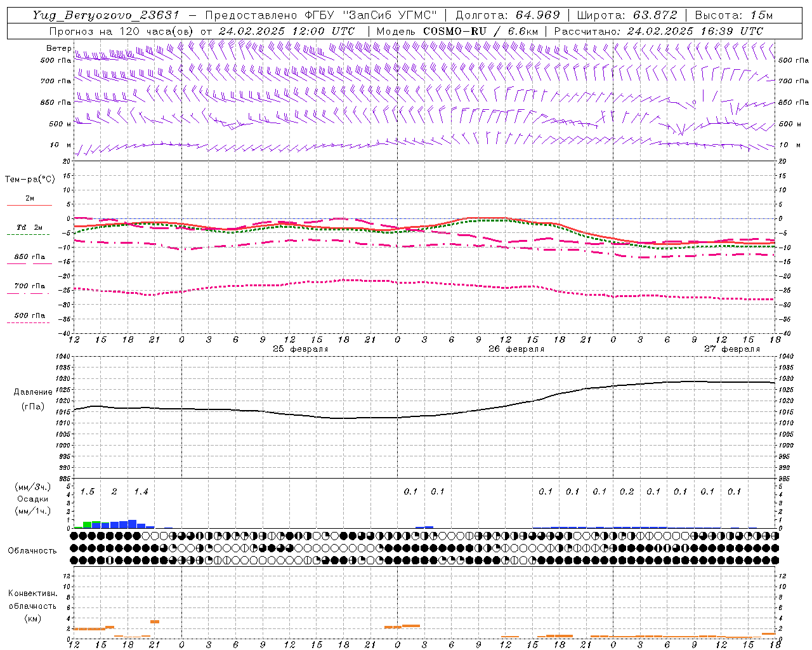Click the '(мм/1ч.)' precipitation unit label
The height and width of the screenshot is (650, 812).
(33, 511)
